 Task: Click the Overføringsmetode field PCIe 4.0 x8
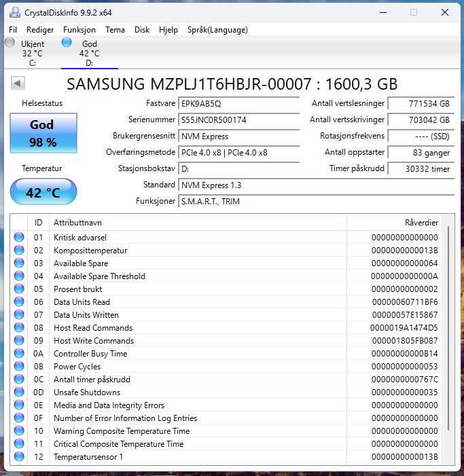coord(238,153)
